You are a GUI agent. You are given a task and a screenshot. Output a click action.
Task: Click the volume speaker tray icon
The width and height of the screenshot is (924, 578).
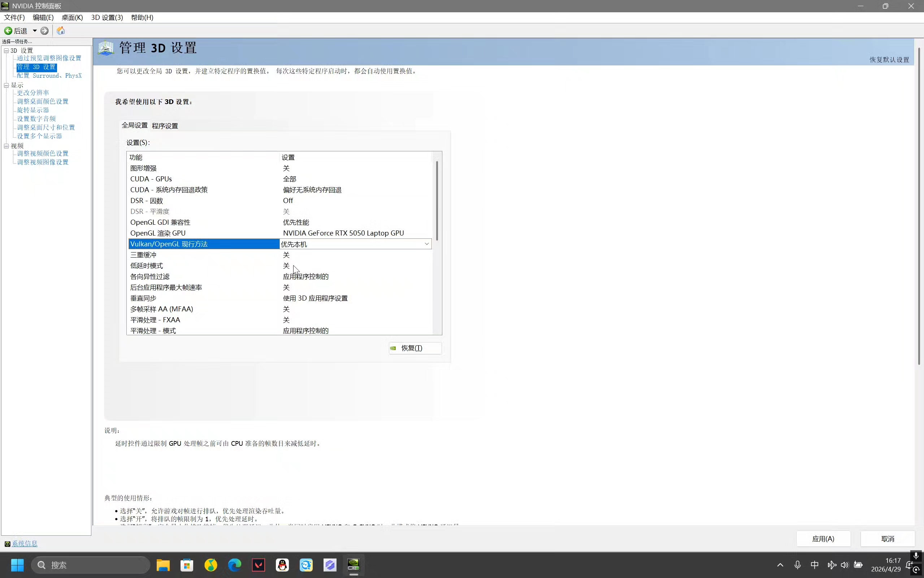845,565
